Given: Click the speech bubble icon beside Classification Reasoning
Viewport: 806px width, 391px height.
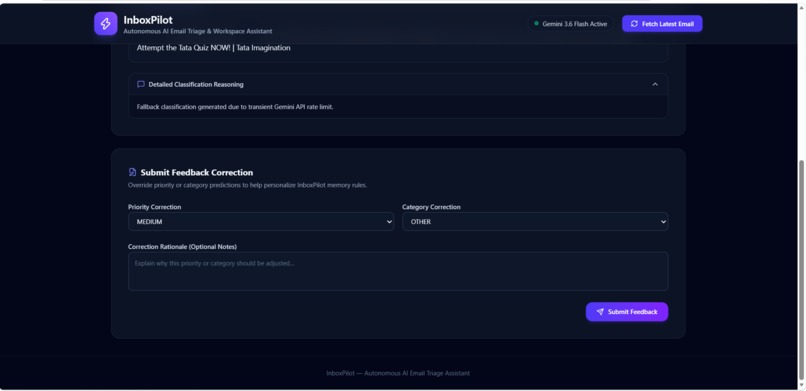Looking at the screenshot, I should [x=141, y=84].
